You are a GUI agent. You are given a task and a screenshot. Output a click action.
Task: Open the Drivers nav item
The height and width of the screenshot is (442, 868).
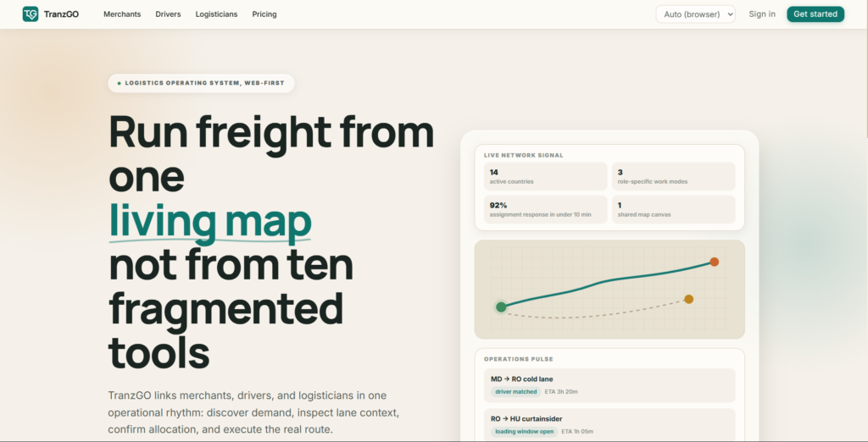tap(168, 14)
